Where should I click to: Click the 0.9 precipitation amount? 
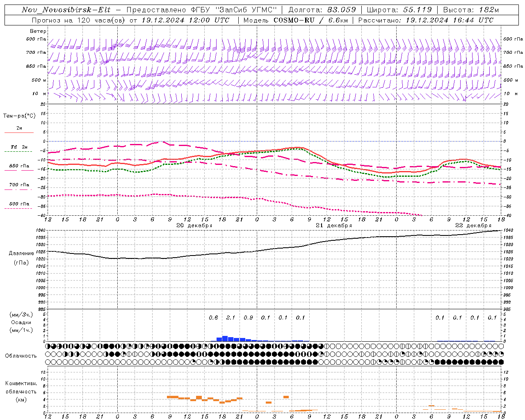coord(248,317)
